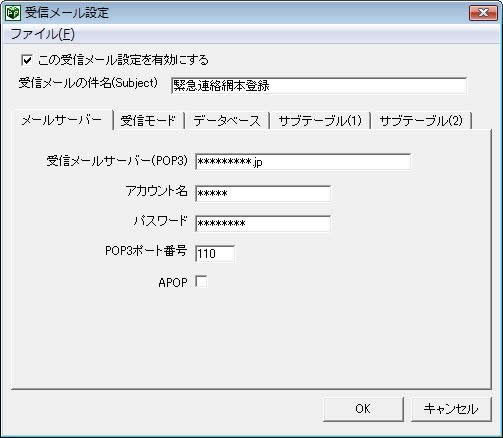Viewport: 503px width, 438px height.
Task: Toggle この受信メール設定を有効にする checkbox
Action: pyautogui.click(x=27, y=60)
